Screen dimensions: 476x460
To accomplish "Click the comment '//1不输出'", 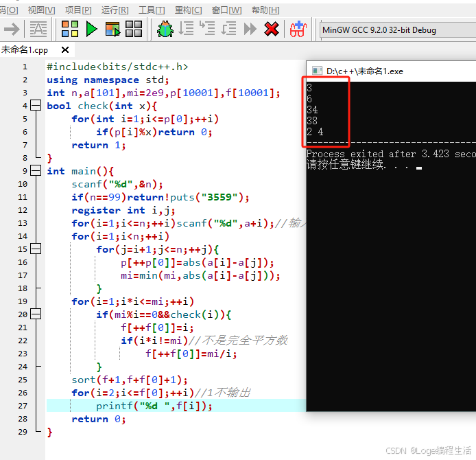I will click(x=222, y=393).
